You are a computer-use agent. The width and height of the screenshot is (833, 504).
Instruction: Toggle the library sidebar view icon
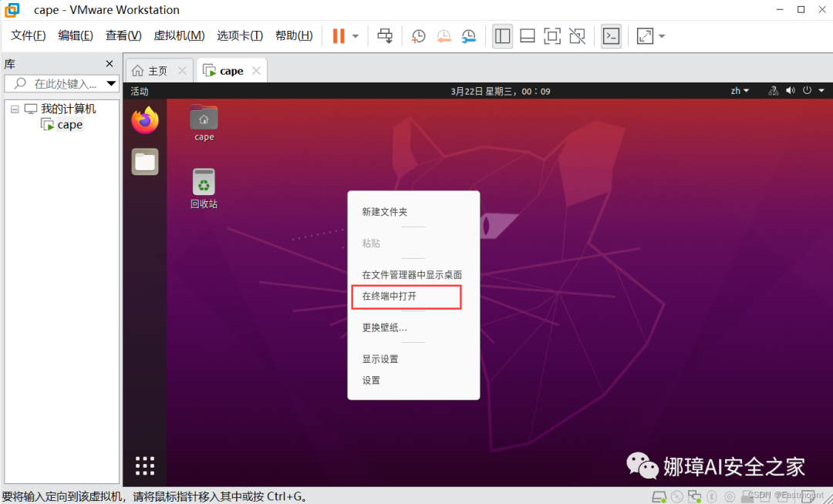(x=502, y=36)
